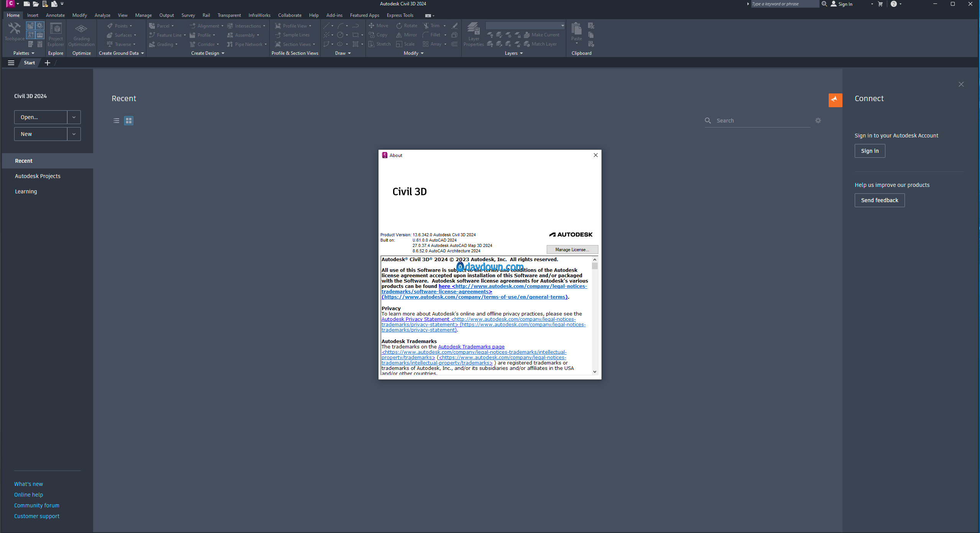Click the About dialog scrollbar down arrow
Image resolution: width=980 pixels, height=533 pixels.
pos(595,371)
